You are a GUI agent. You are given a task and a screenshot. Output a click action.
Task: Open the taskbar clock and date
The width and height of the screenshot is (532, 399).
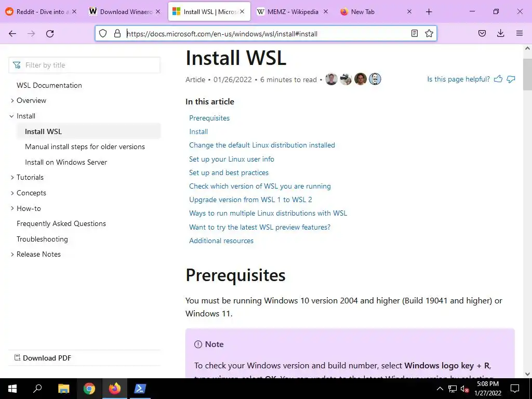[x=487, y=389]
